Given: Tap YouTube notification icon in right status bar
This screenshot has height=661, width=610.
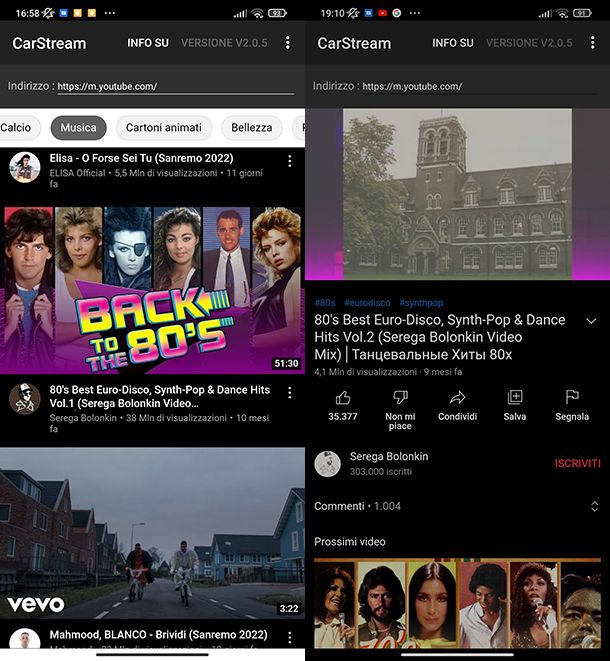Looking at the screenshot, I should tap(382, 13).
